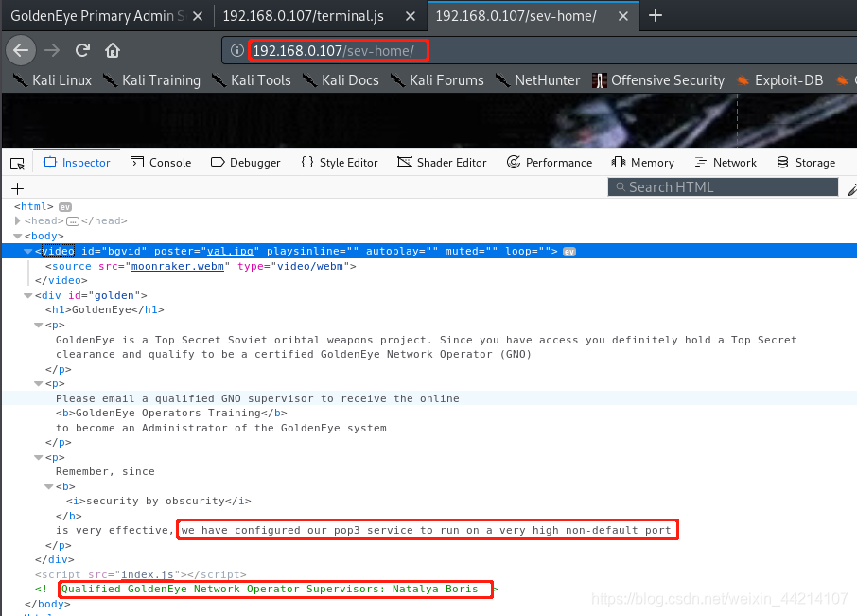Image resolution: width=857 pixels, height=616 pixels.
Task: Open a new browser tab with plus
Action: click(x=656, y=15)
